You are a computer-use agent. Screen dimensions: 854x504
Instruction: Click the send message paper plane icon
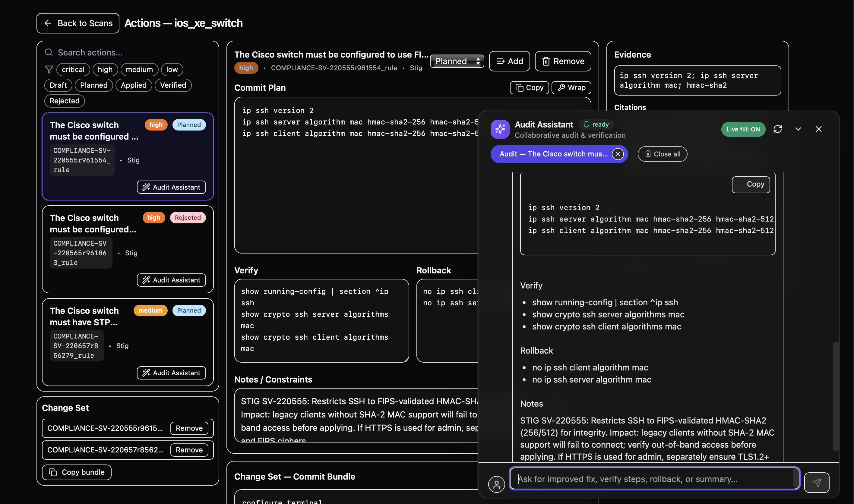816,482
